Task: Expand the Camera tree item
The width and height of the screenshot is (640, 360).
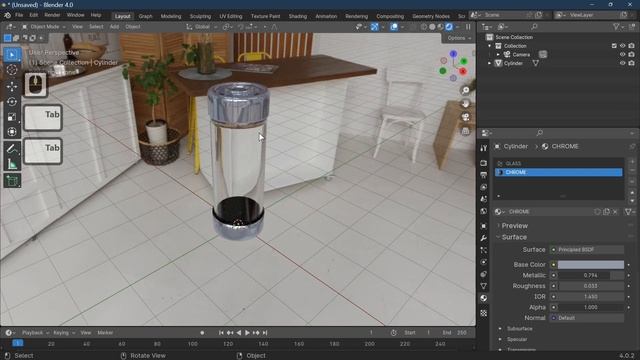Action: coord(498,54)
